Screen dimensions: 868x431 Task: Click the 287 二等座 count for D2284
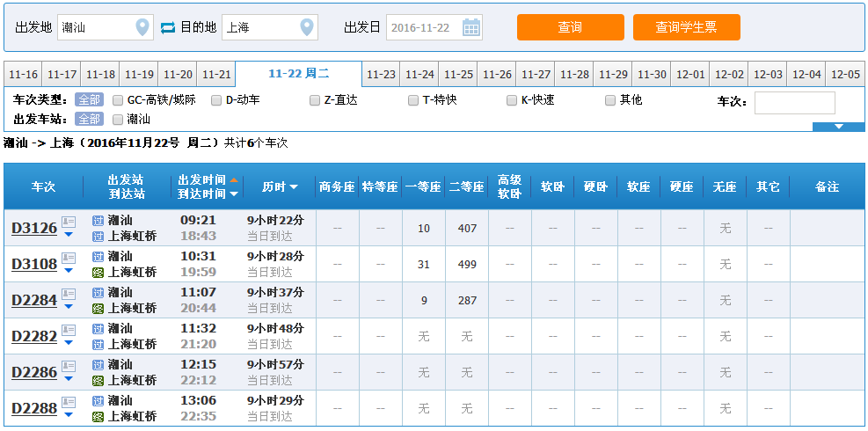coord(467,300)
